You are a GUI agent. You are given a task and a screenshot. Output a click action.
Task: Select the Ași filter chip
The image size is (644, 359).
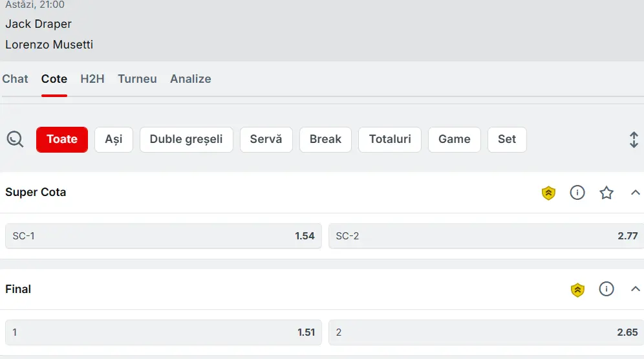(x=114, y=140)
